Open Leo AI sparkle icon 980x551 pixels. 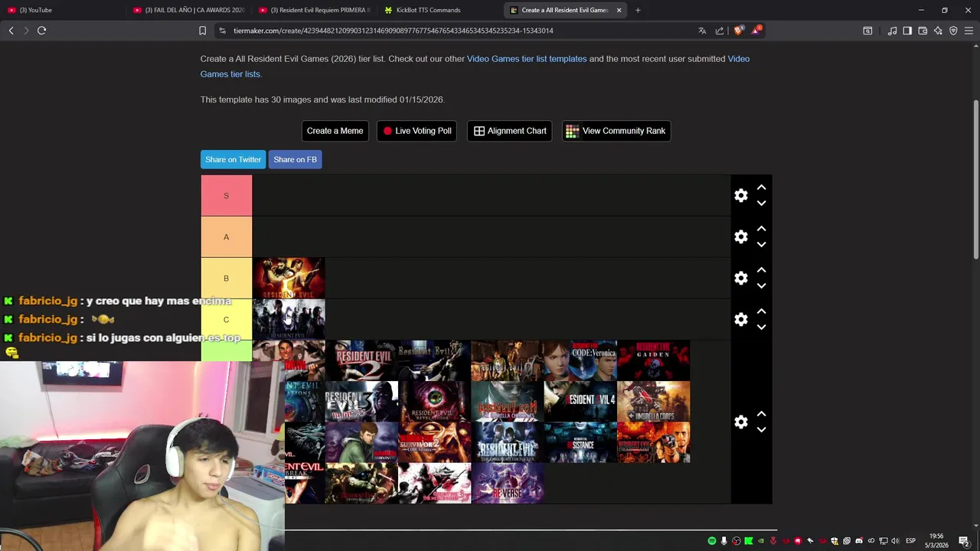pyautogui.click(x=938, y=31)
